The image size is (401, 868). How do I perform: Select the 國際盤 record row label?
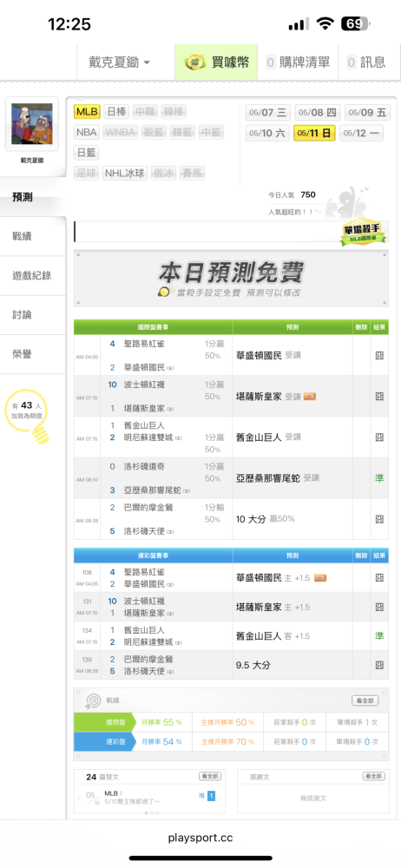[103, 722]
